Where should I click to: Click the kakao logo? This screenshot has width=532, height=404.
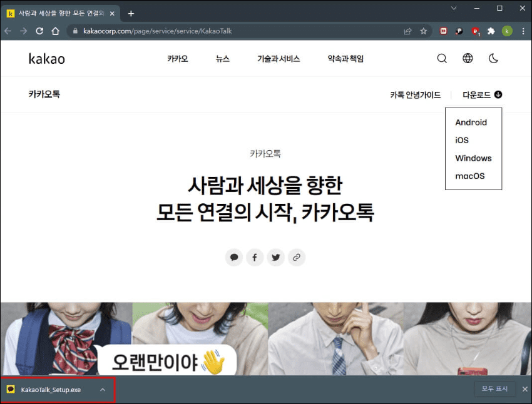click(x=46, y=59)
